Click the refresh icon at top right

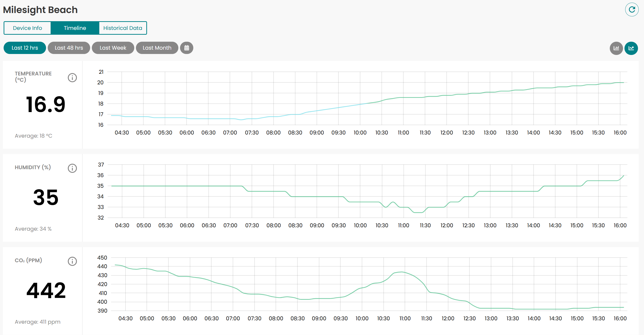tap(631, 10)
